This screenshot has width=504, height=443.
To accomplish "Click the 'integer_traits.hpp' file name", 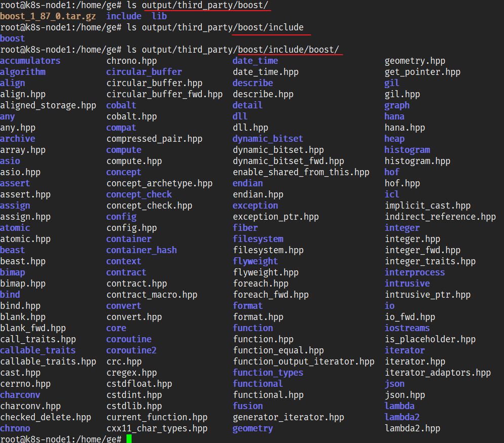I will point(430,261).
